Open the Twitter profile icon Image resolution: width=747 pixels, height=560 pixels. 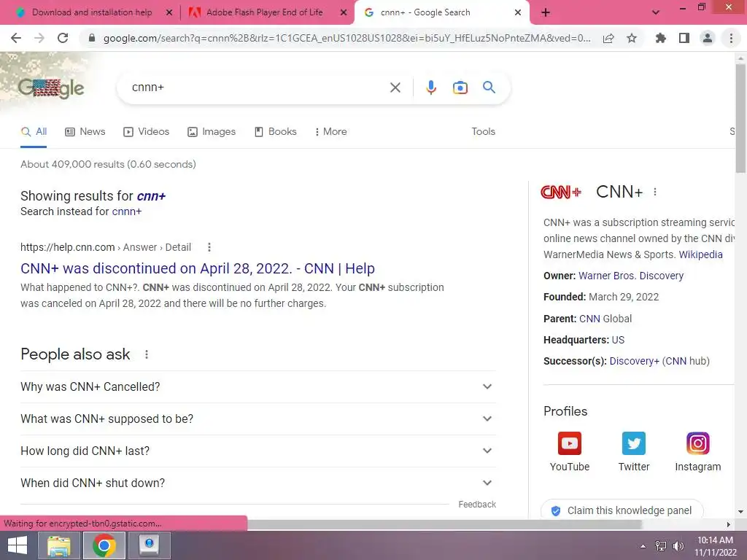coord(634,443)
